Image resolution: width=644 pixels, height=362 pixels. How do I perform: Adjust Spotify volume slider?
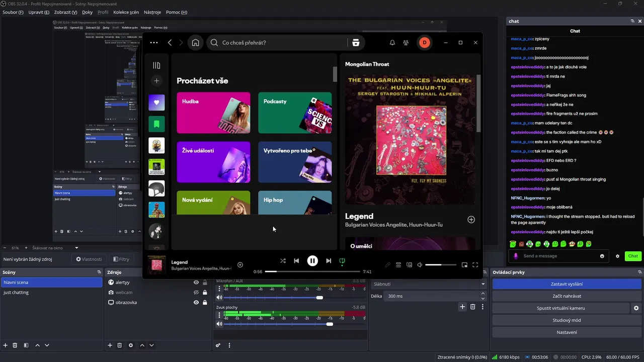[441, 265]
